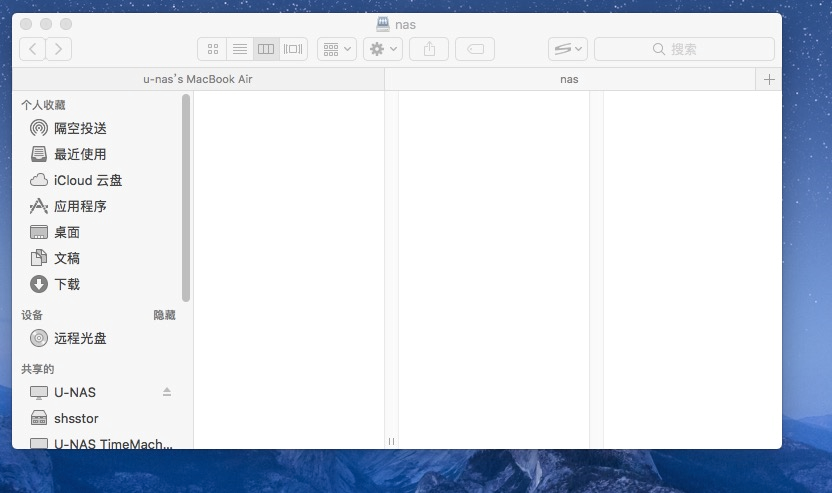The image size is (832, 493).
Task: Open 应用程序 applications folder
Action: click(101, 206)
